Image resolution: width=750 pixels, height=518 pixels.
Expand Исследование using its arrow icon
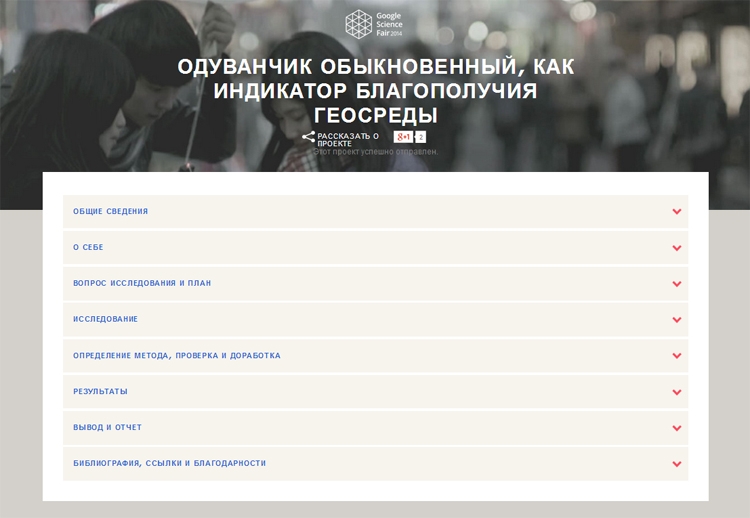click(x=677, y=320)
